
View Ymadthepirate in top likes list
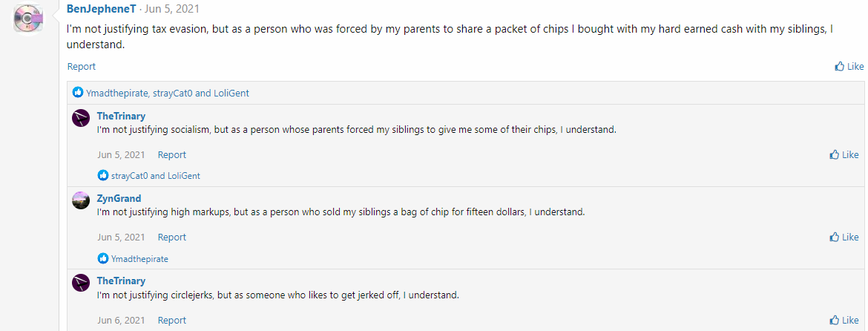click(x=116, y=94)
